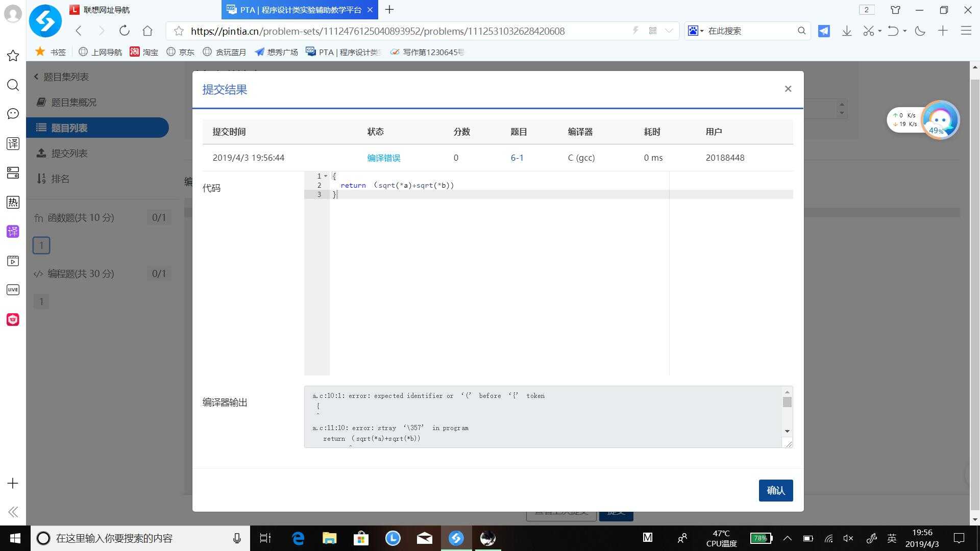This screenshot has width=980, height=551.
Task: Click the undo closed tab icon
Action: point(893,31)
